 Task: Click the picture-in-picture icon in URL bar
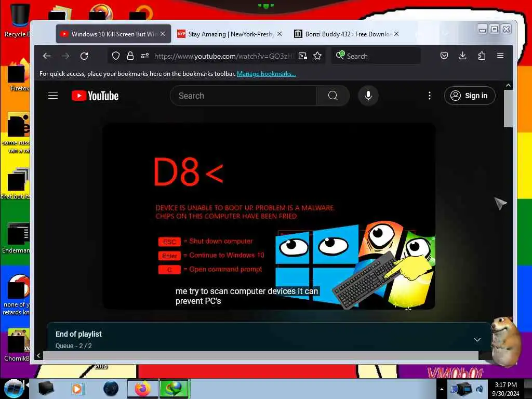[303, 56]
